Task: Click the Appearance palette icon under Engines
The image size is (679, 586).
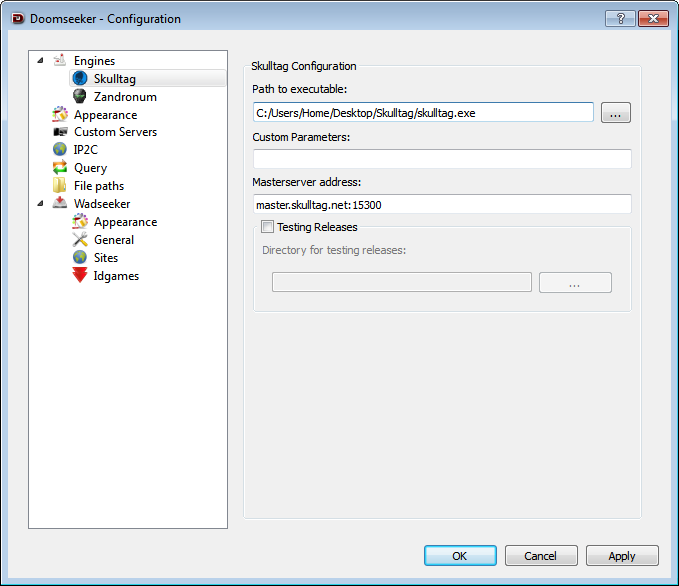Action: coord(60,114)
